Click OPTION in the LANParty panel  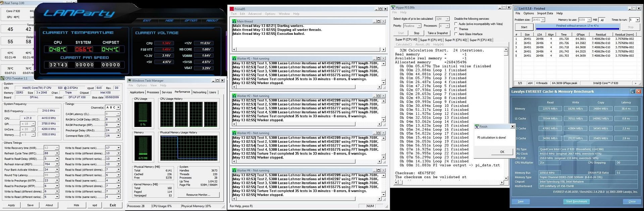click(191, 20)
